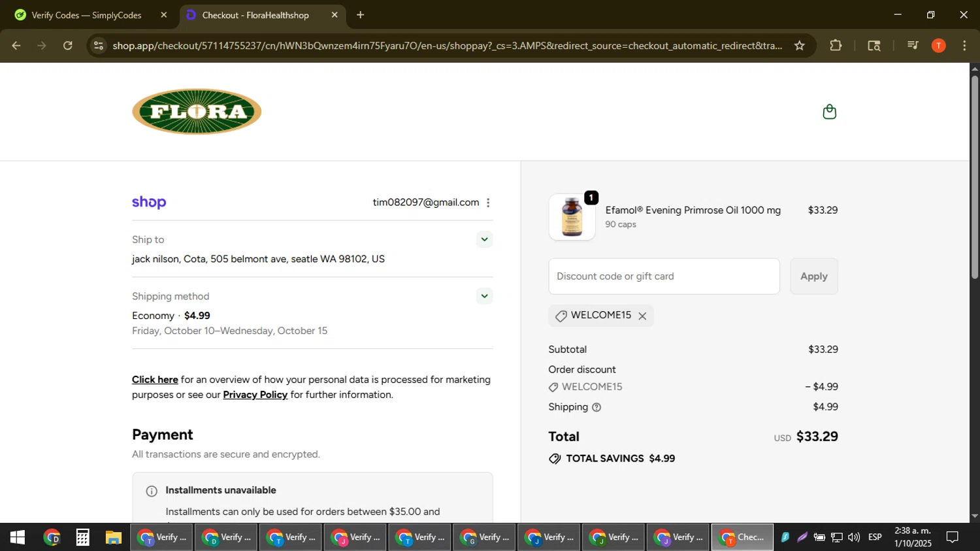Image resolution: width=980 pixels, height=551 pixels.
Task: Open the Chrome three-dot menu
Action: point(964,46)
